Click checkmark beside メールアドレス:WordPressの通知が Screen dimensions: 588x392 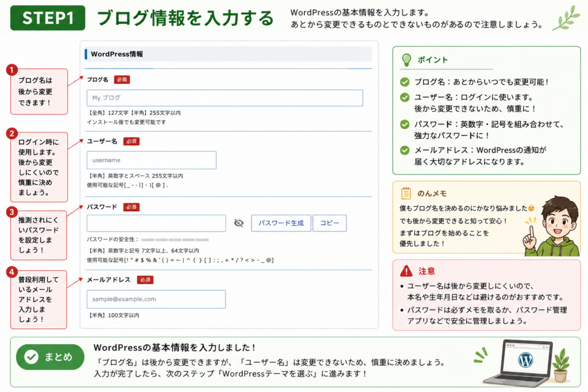point(405,150)
